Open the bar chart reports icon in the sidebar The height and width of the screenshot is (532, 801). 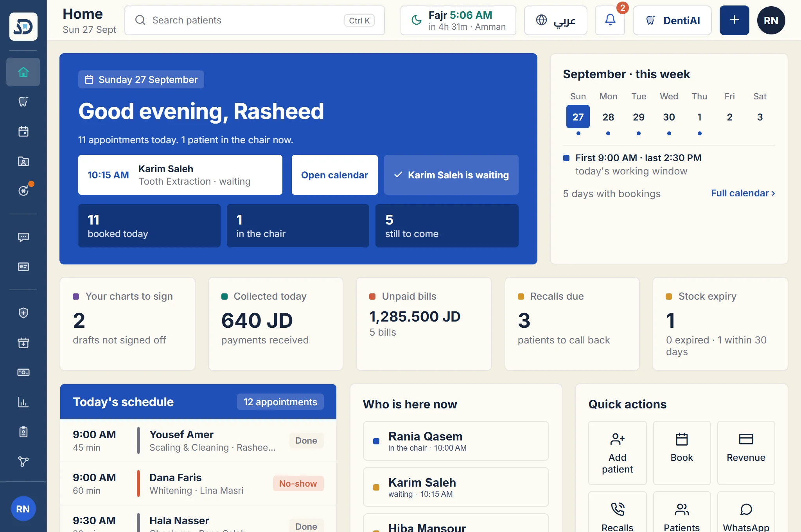(23, 402)
